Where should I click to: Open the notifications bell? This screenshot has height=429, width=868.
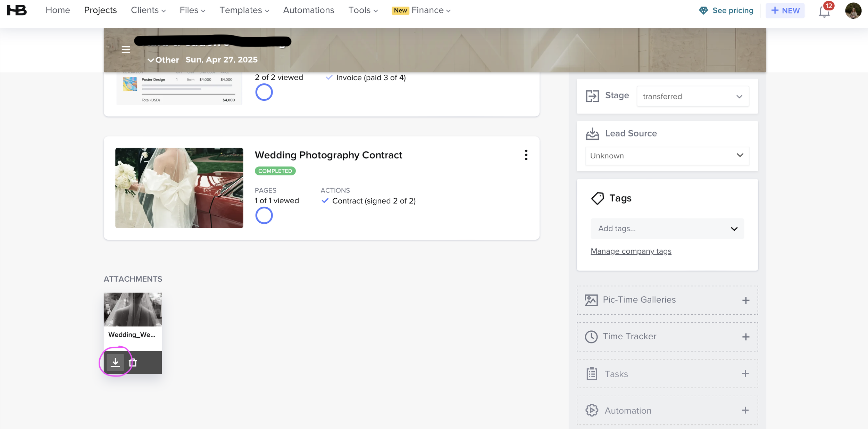(824, 11)
